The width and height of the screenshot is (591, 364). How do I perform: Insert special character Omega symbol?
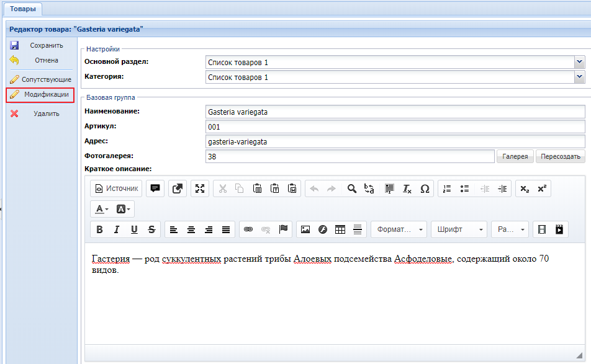coord(425,189)
